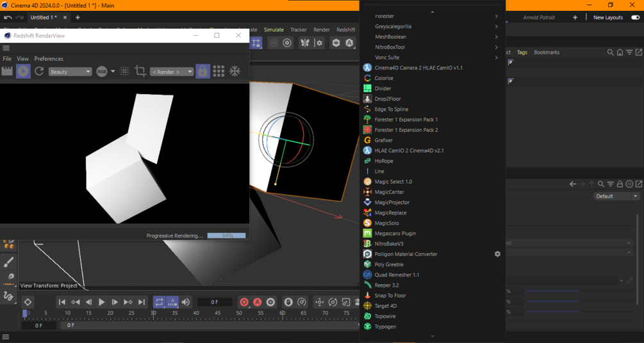
Task: Open the Default mode dropdown in Attribute Manager
Action: click(617, 196)
